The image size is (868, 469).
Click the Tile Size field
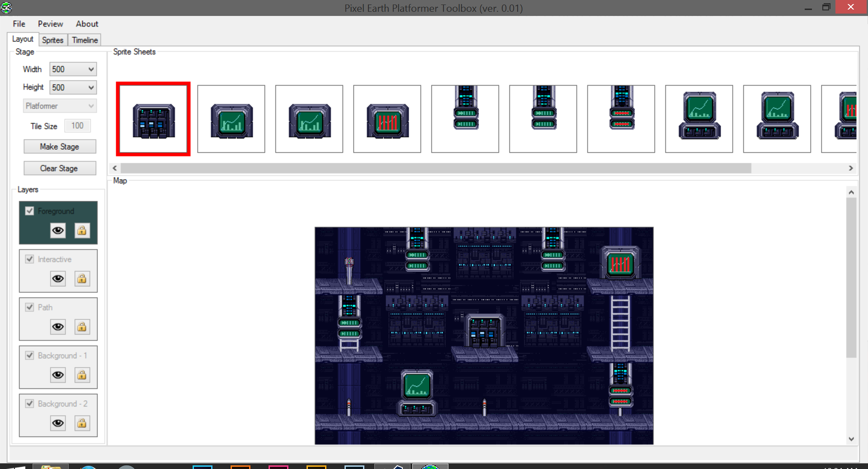click(77, 126)
